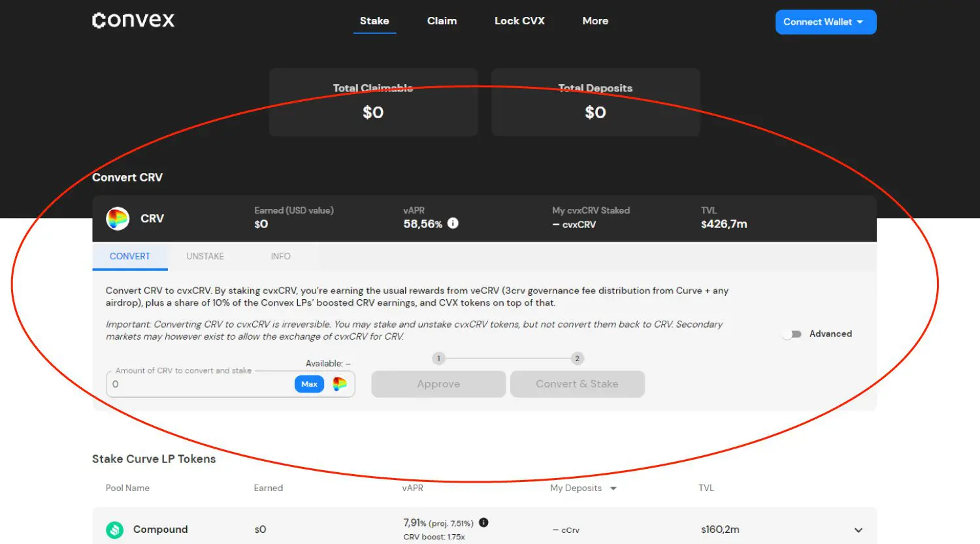Sort by My Deposits dropdown arrow
This screenshot has height=544, width=980.
tap(613, 488)
